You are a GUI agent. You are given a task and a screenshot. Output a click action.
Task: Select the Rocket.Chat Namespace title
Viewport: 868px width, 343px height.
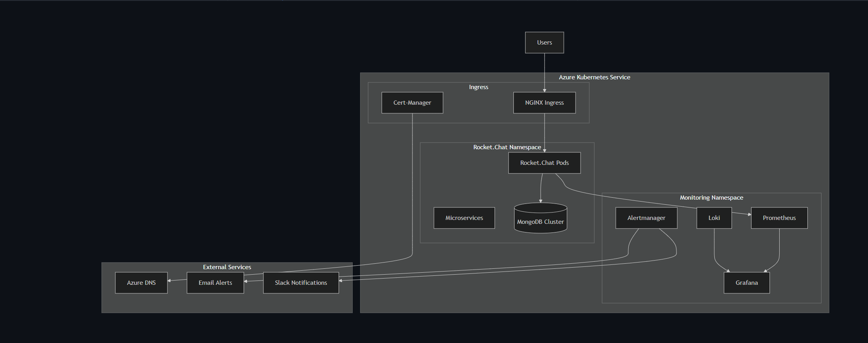coord(507,147)
